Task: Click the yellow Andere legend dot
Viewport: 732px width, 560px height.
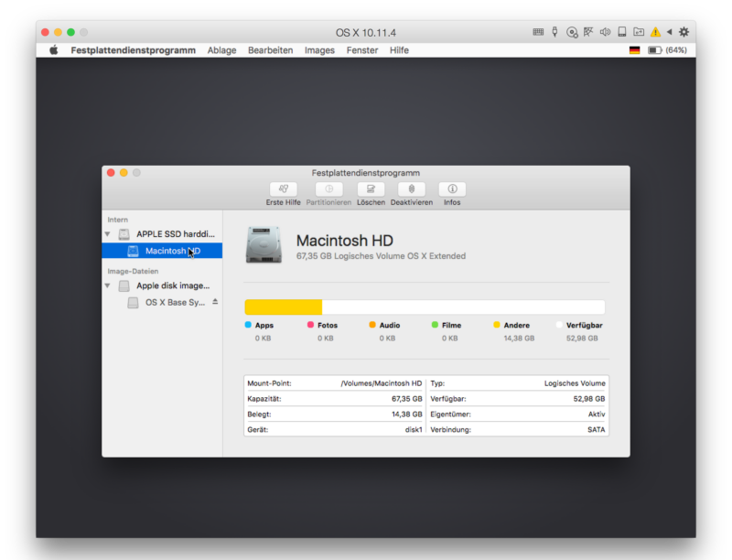Action: [497, 325]
